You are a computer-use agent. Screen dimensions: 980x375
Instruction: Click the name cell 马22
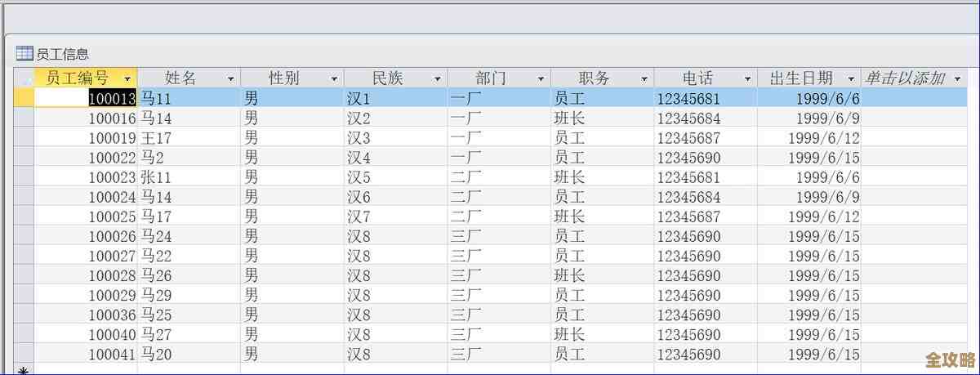(x=189, y=255)
